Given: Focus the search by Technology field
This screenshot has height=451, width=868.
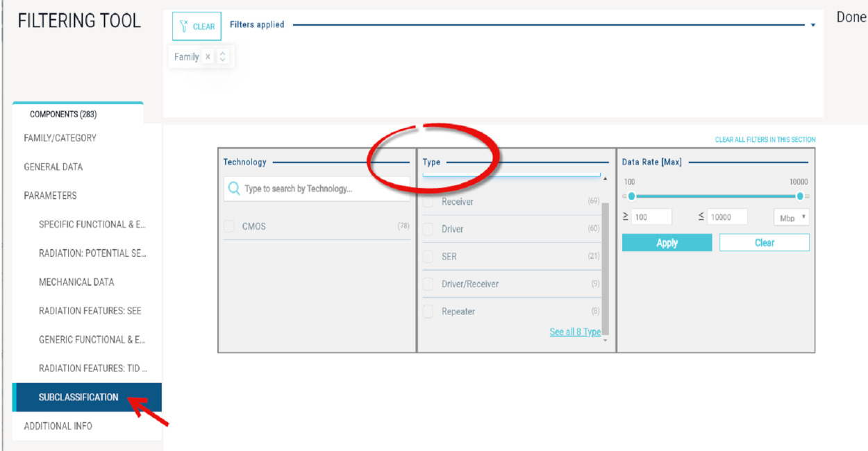Looking at the screenshot, I should (317, 189).
